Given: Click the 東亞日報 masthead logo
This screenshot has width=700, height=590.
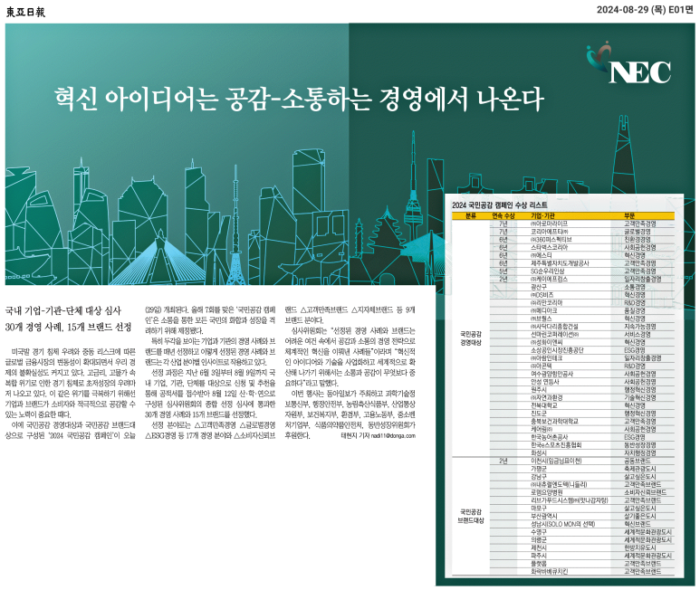Looking at the screenshot, I should coord(25,12).
